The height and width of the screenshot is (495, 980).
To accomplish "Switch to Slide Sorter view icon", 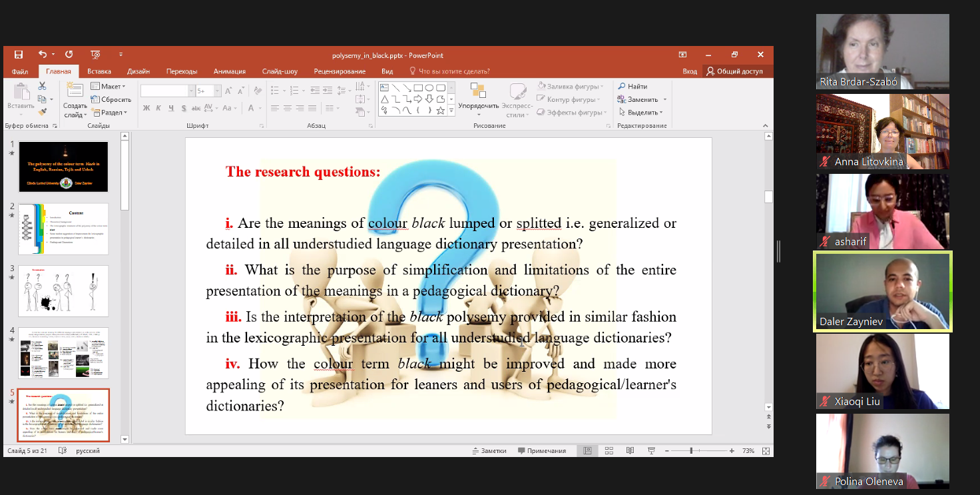I will tap(609, 451).
